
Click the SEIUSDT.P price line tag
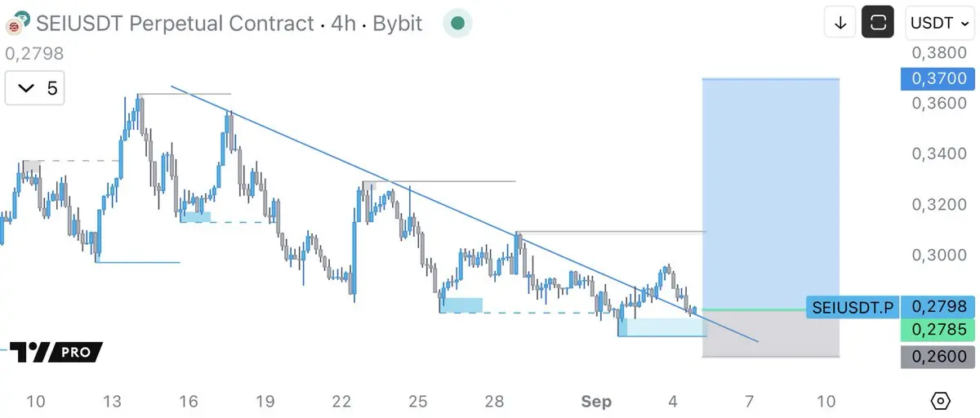coord(852,308)
